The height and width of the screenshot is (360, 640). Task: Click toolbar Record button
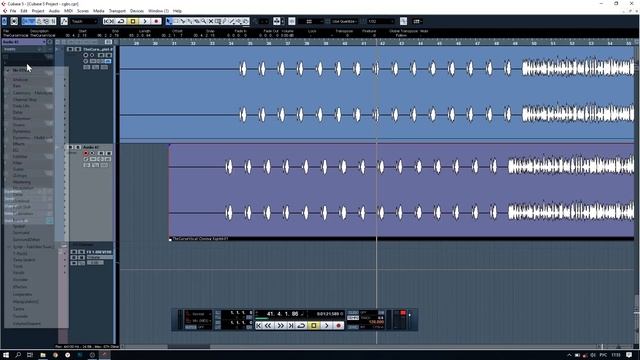tap(156, 21)
